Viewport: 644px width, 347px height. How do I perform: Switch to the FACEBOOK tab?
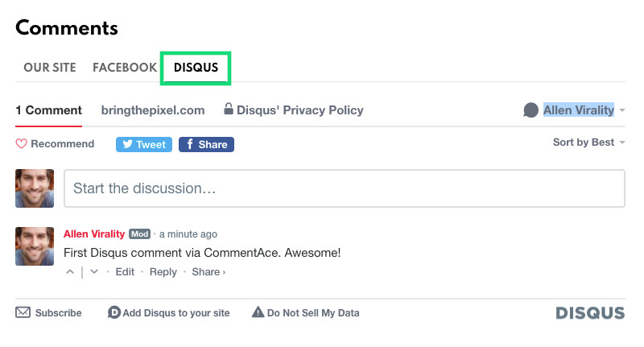(125, 68)
